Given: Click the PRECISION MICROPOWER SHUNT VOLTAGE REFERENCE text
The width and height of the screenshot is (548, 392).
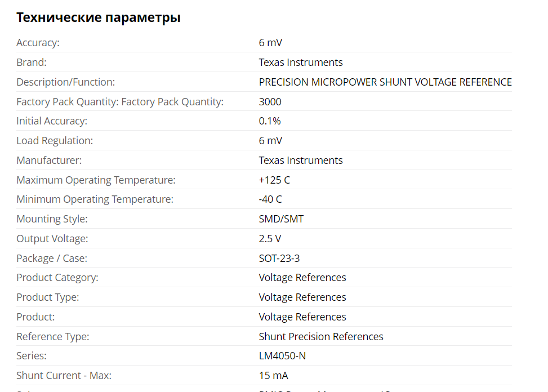Looking at the screenshot, I should coord(385,82).
